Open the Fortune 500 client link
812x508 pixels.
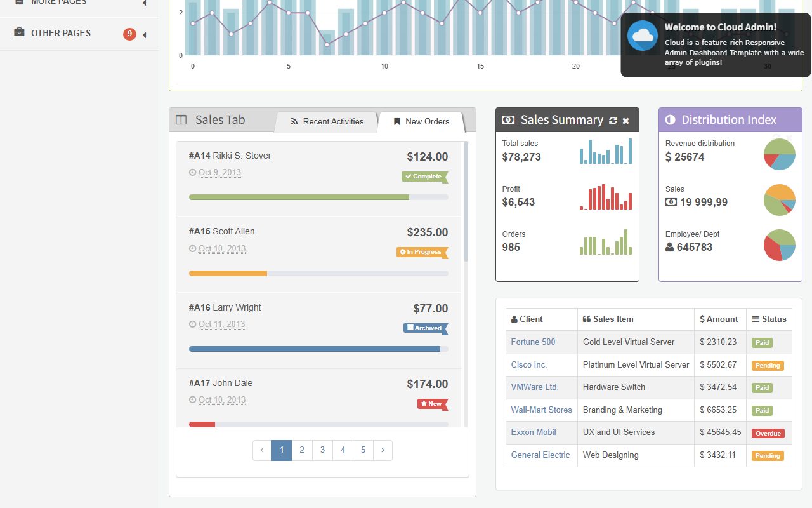point(533,342)
